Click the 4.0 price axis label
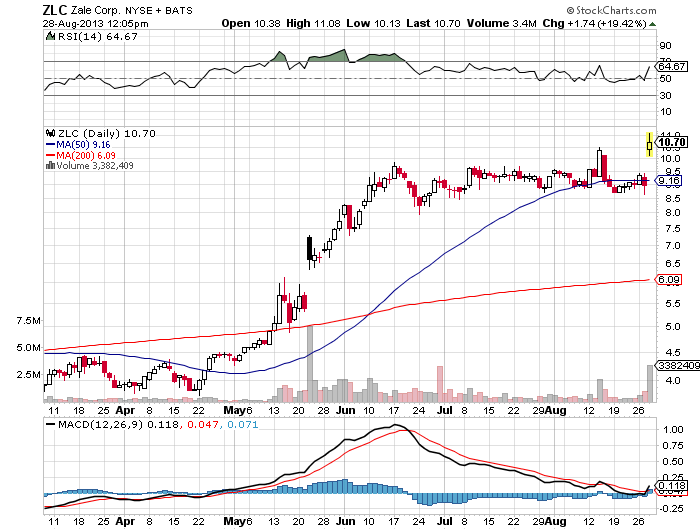This screenshot has height=530, width=700. click(x=672, y=381)
